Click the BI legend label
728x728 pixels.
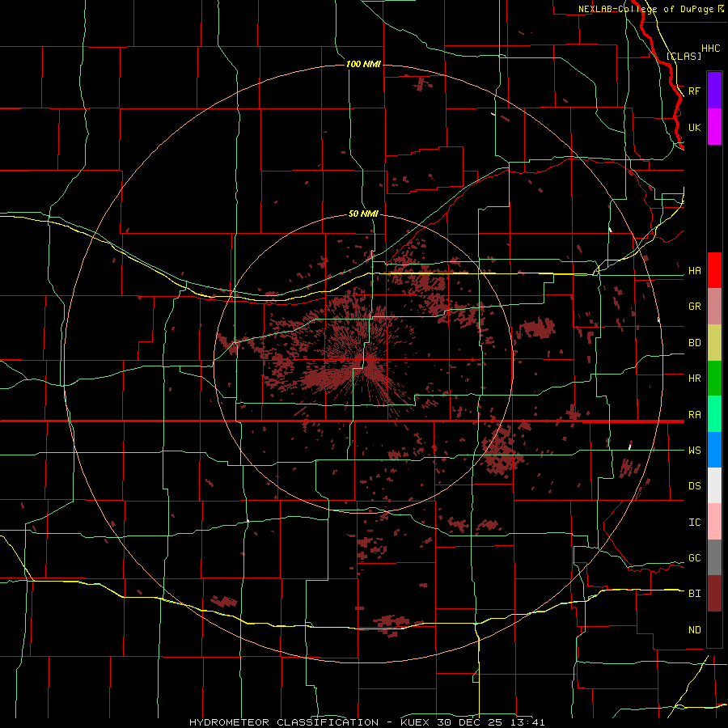694,594
